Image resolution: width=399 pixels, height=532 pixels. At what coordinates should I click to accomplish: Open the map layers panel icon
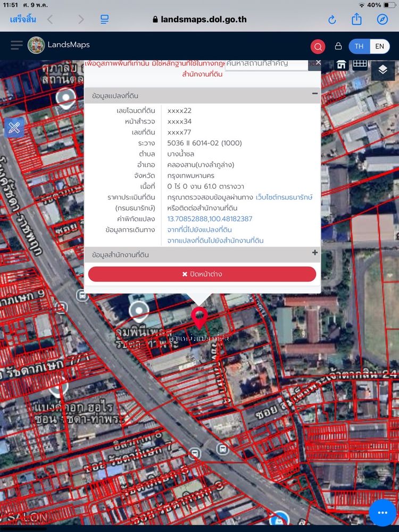click(383, 70)
